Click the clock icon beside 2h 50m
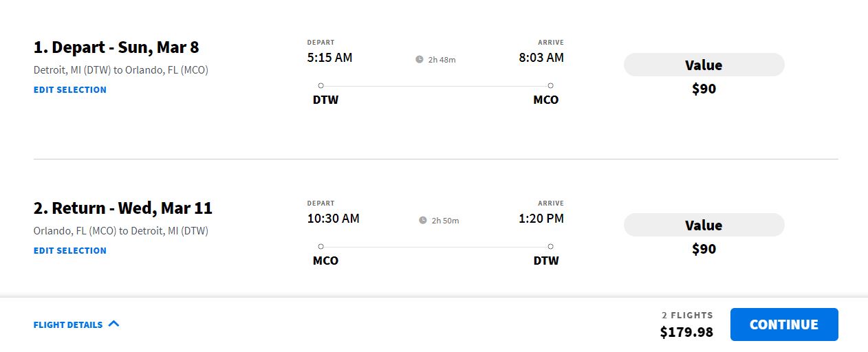 pos(423,221)
